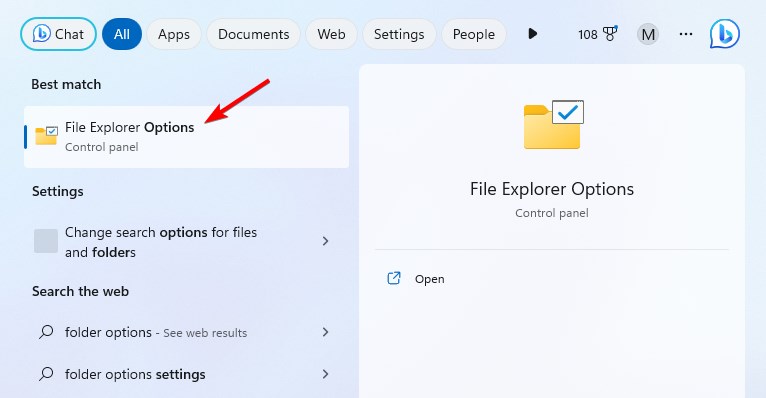The width and height of the screenshot is (766, 398).
Task: Select the All search filter
Action: point(122,34)
